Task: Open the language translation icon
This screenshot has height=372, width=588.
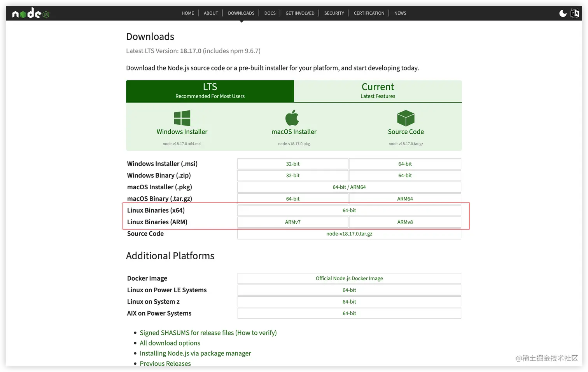Action: (575, 13)
